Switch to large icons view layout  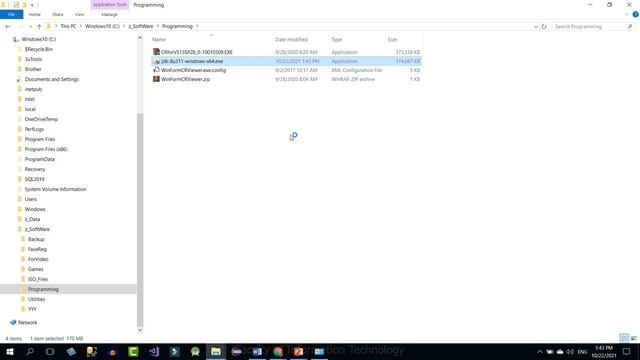click(633, 338)
